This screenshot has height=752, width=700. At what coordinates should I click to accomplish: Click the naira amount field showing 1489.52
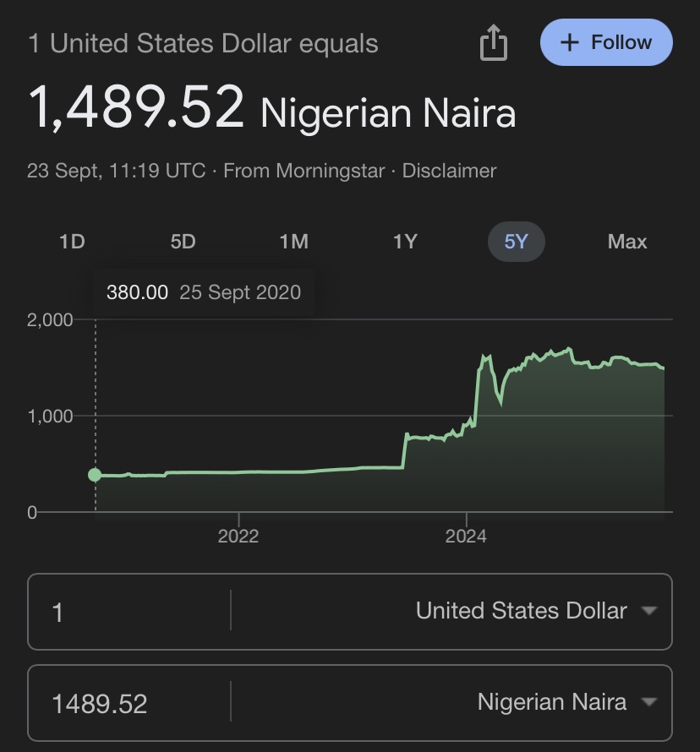[x=127, y=703]
